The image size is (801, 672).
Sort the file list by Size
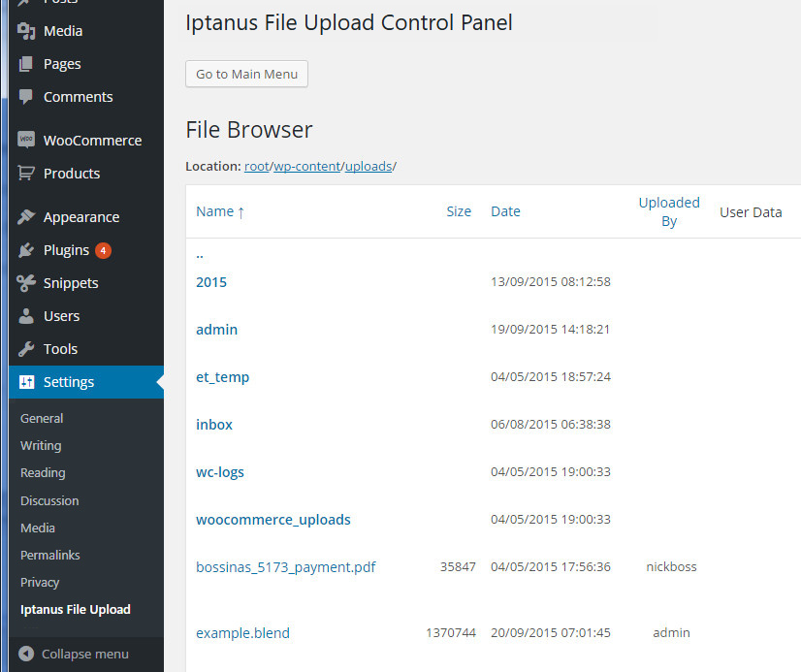[x=459, y=210]
